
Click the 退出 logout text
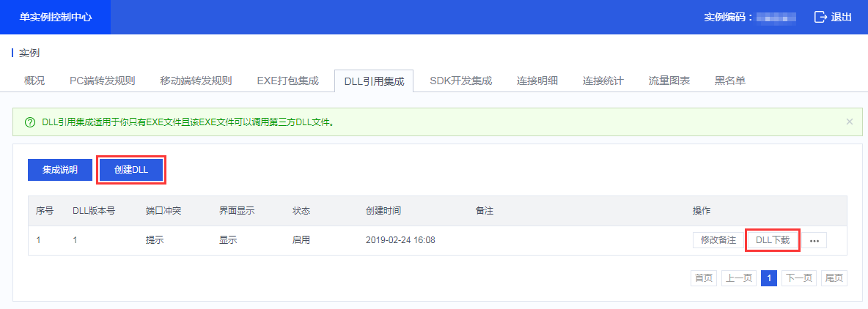(842, 17)
